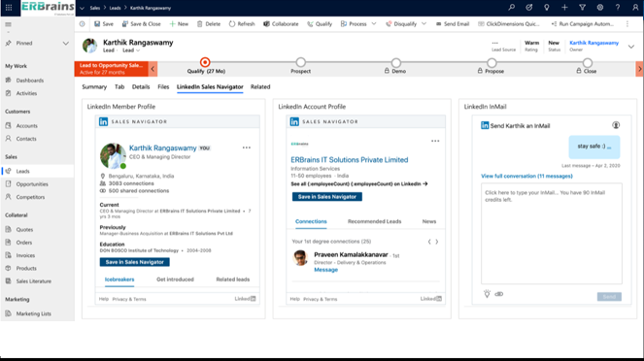This screenshot has height=361, width=644.
Task: Open Activities in sidebar
Action: 26,93
